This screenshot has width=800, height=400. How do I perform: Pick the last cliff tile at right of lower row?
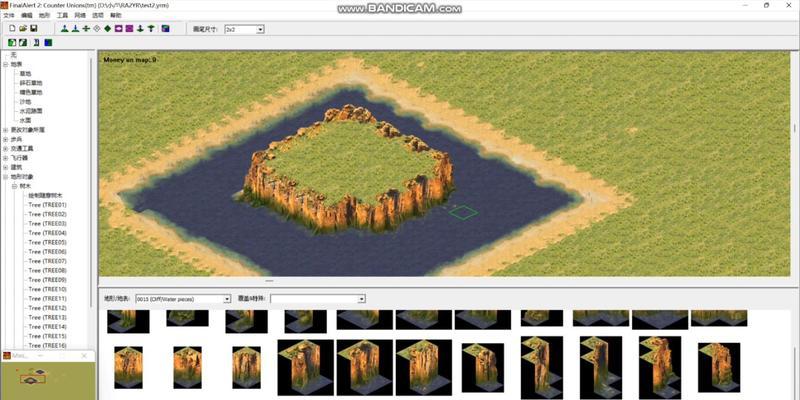[x=719, y=367]
